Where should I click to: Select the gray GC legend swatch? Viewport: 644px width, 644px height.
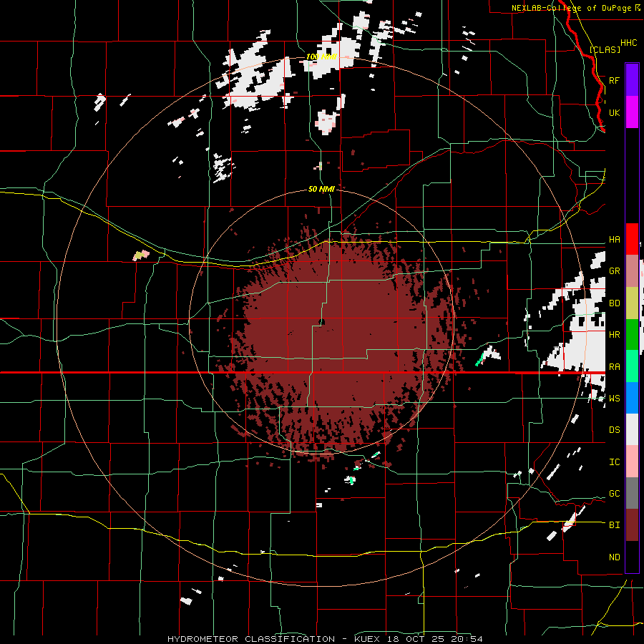tap(632, 493)
